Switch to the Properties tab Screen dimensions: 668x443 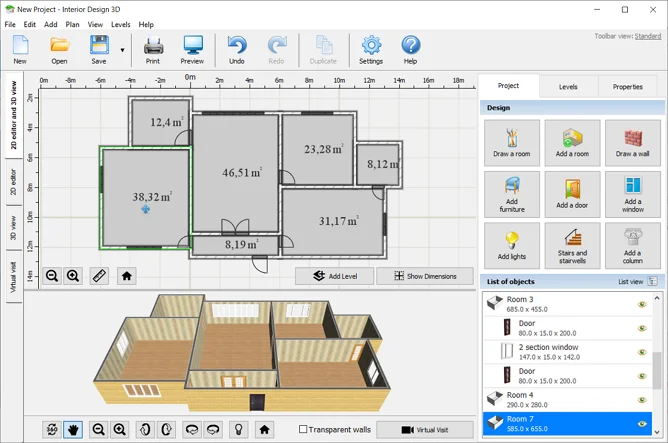628,86
